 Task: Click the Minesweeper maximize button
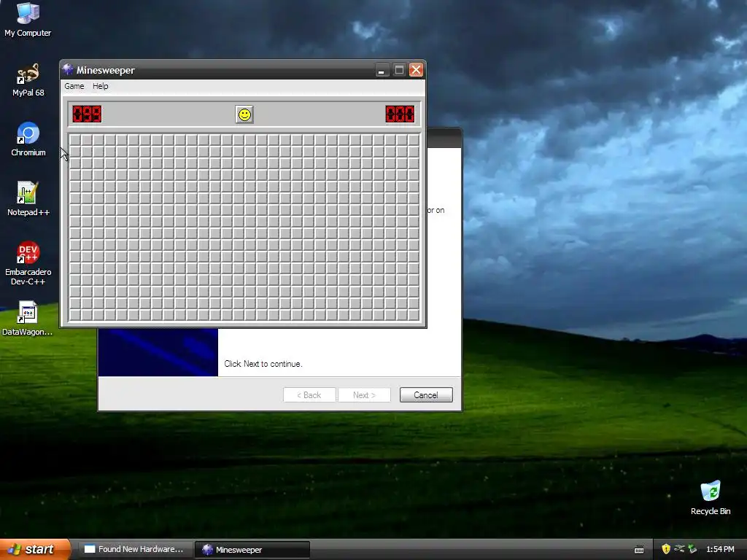pos(399,70)
